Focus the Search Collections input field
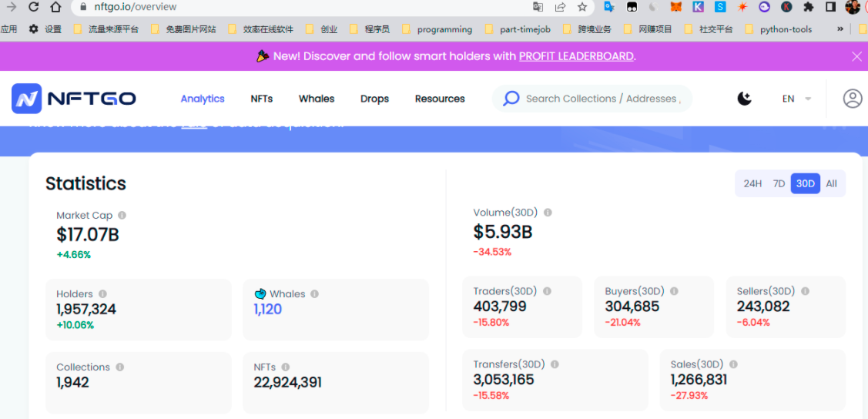Viewport: 868px width, 419px height. coord(601,99)
